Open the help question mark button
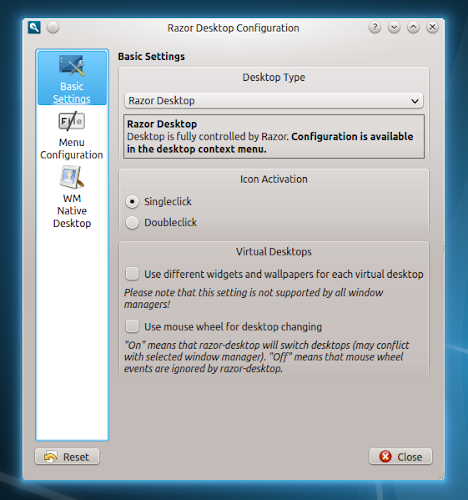468x500 pixels. [375, 27]
